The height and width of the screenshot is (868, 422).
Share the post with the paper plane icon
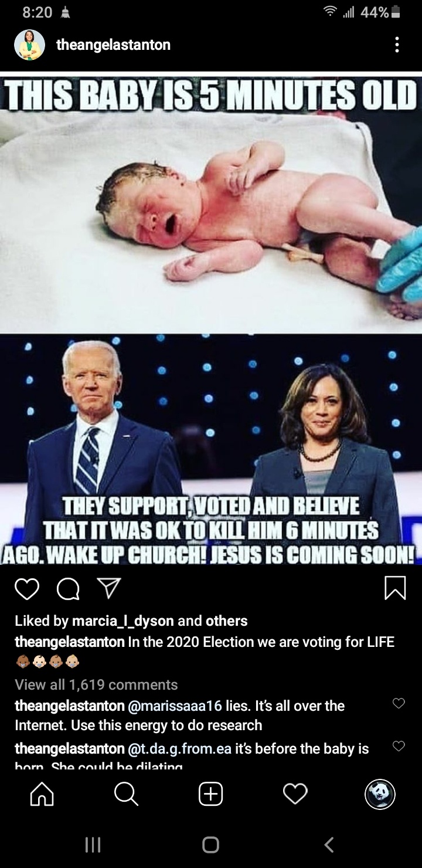(110, 587)
